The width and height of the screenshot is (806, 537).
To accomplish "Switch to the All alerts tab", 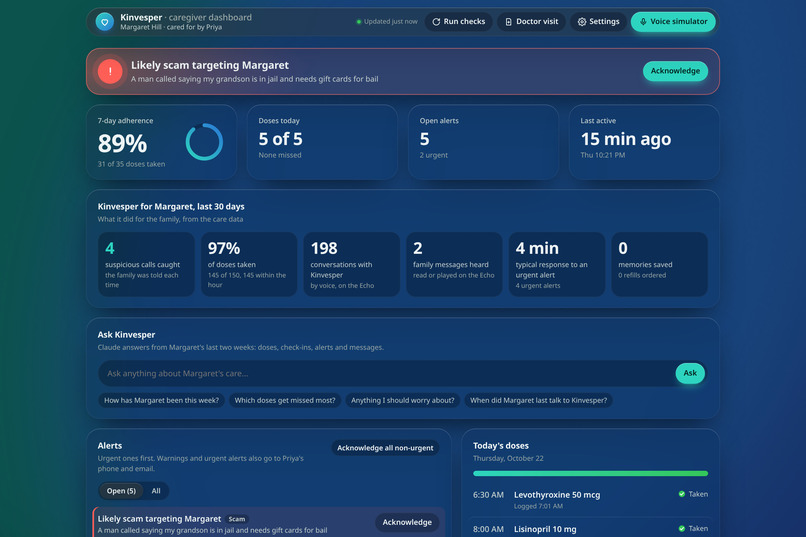I will click(x=156, y=491).
